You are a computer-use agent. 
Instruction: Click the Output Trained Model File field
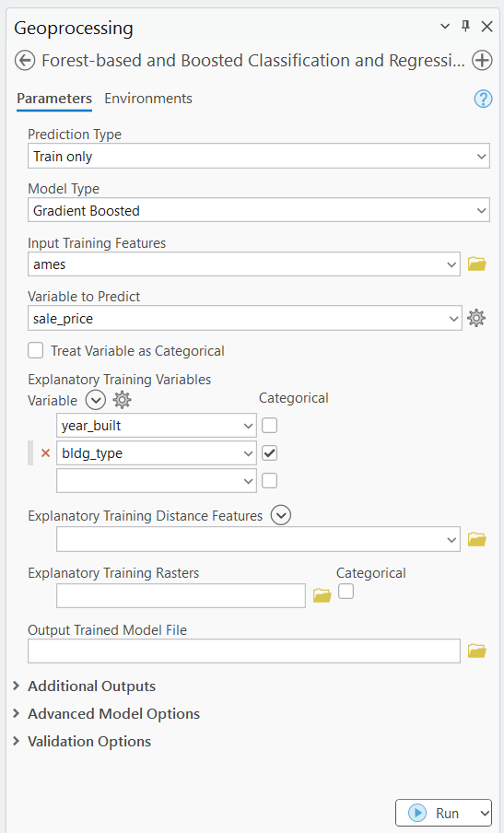click(x=244, y=651)
